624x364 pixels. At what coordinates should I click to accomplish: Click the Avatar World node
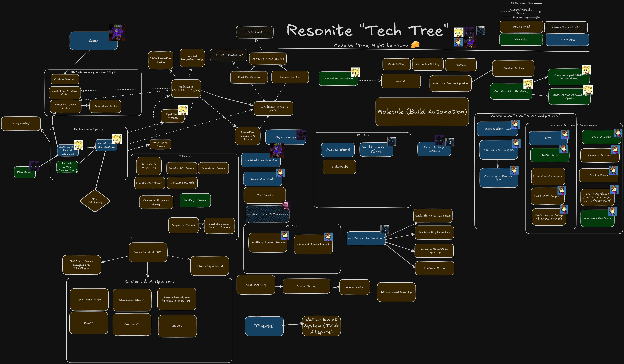[338, 150]
